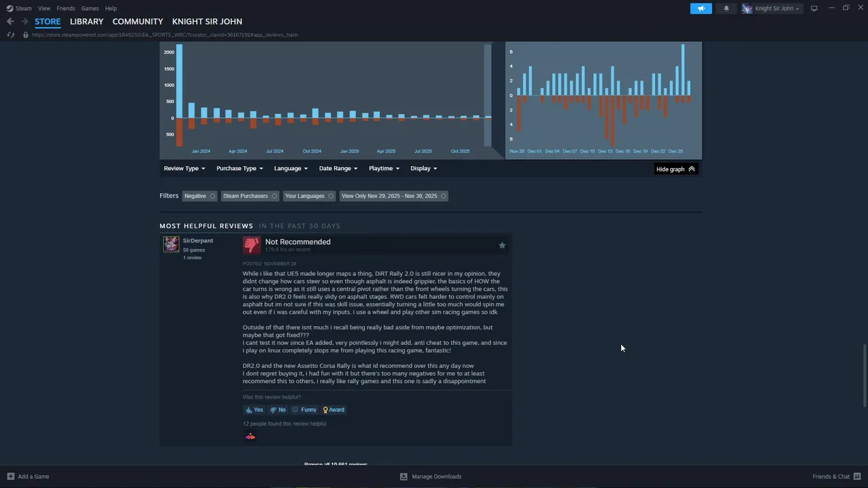Switch to Big Picture mode via the monitor icon
Screen dimensions: 868x488
click(x=814, y=8)
